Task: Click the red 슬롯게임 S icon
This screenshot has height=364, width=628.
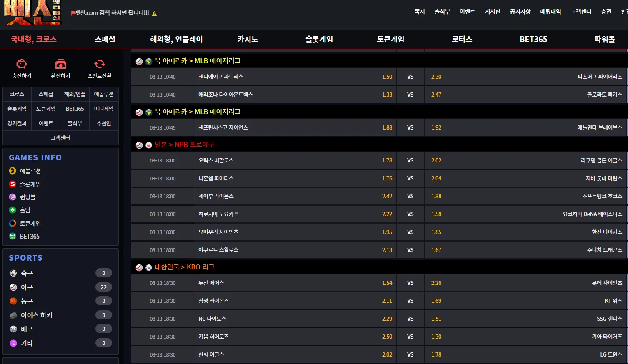Action: (x=13, y=184)
